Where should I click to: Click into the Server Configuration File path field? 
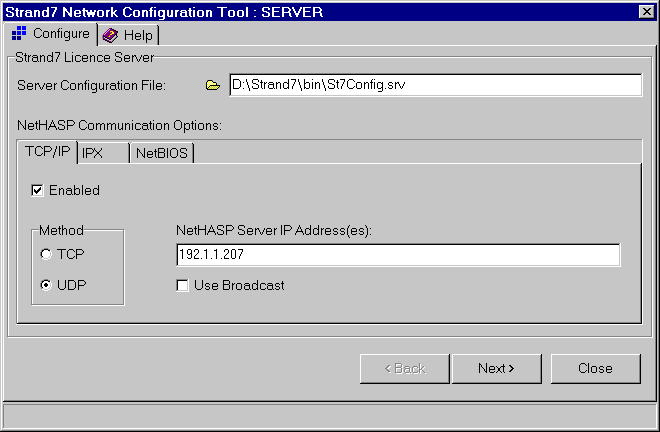[434, 86]
